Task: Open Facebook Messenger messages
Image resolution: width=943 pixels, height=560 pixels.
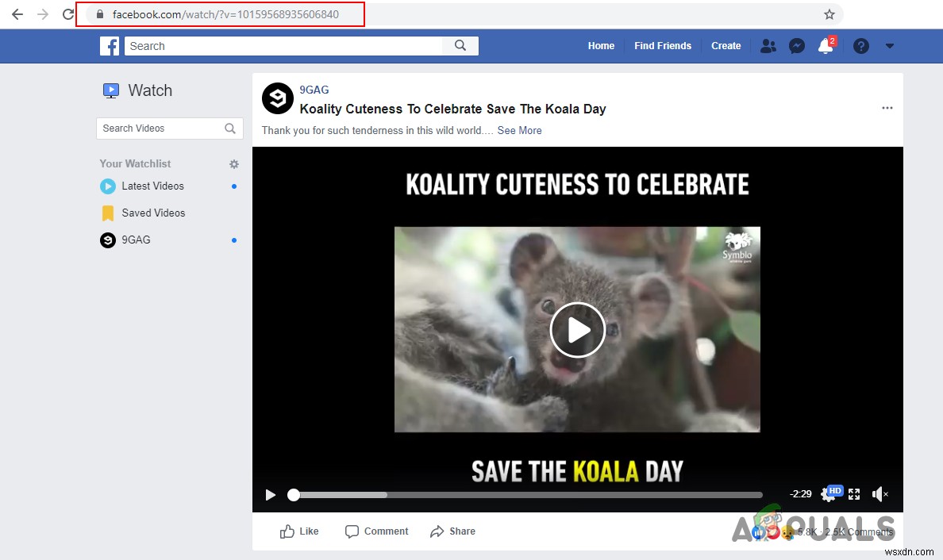Action: 796,46
